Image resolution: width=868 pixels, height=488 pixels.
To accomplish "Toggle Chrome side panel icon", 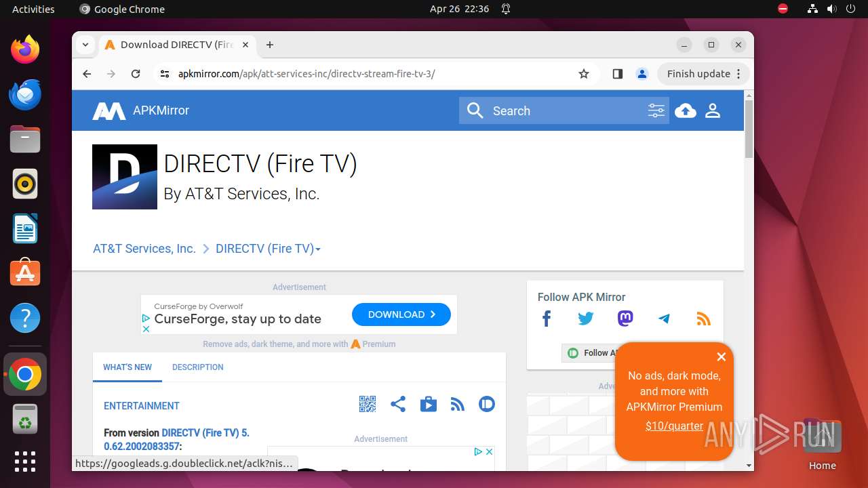I will tap(617, 74).
